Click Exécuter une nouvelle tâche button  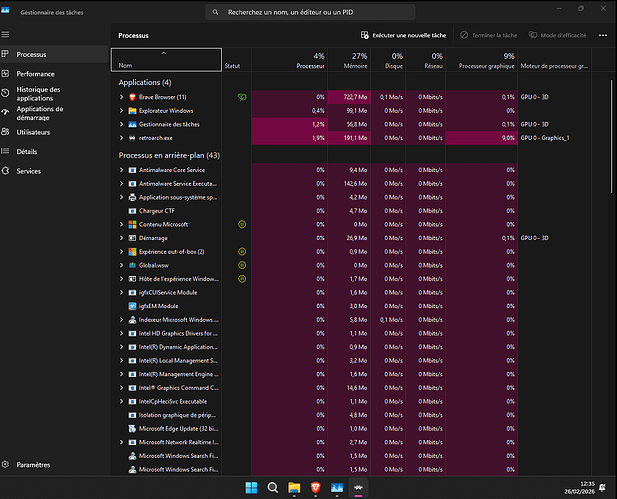(405, 34)
